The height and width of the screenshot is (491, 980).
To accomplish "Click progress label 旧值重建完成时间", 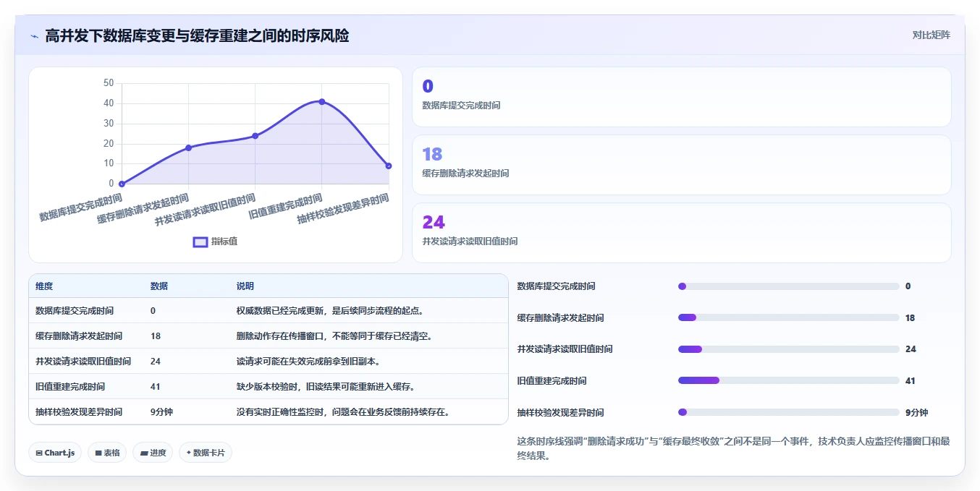I will coord(552,380).
